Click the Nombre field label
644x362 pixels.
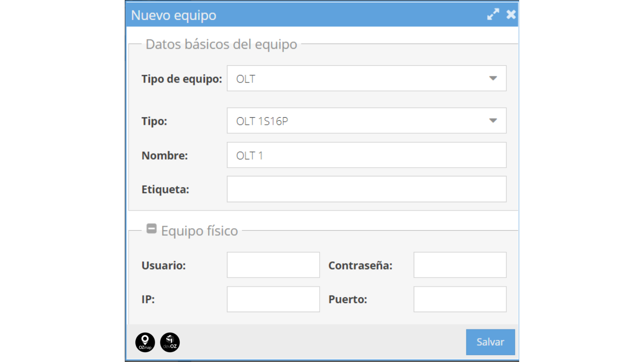[164, 156]
